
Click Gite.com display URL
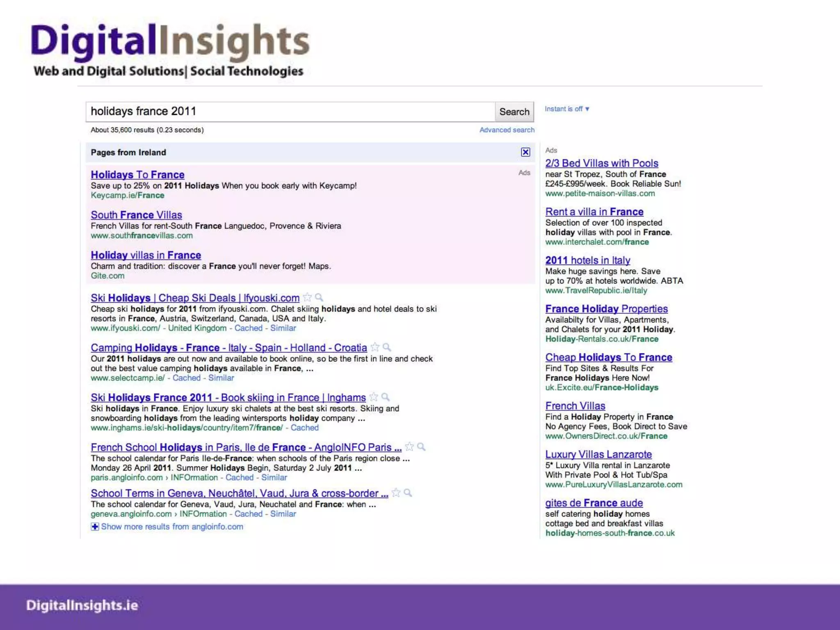(x=107, y=276)
